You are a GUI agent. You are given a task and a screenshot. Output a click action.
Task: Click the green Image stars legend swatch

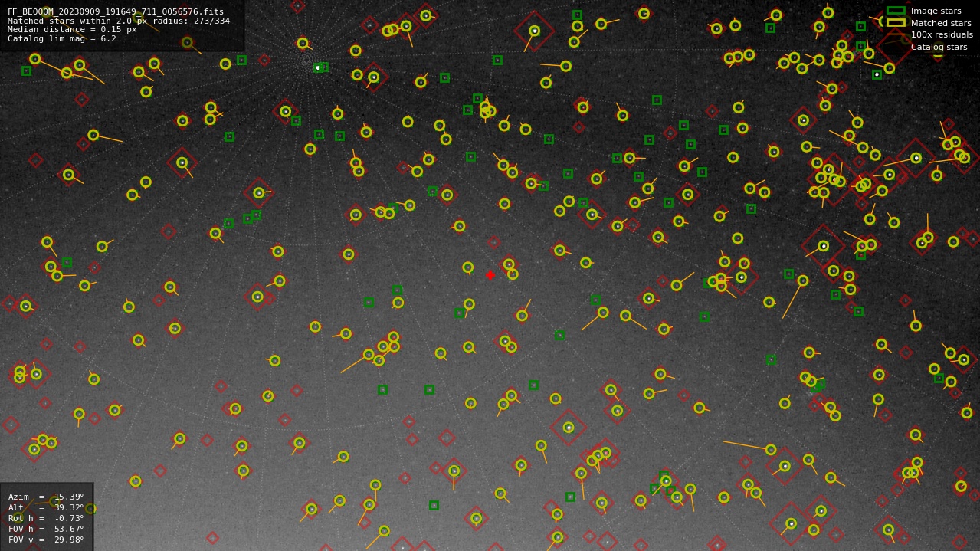coord(896,11)
